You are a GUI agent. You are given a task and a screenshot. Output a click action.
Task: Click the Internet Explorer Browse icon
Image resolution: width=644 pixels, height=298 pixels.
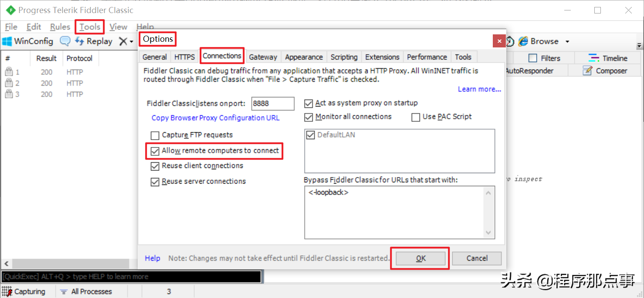tap(523, 41)
